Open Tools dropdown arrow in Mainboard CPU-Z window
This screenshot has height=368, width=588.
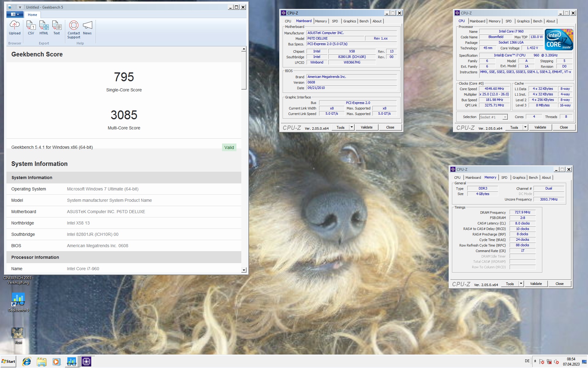[x=352, y=127]
